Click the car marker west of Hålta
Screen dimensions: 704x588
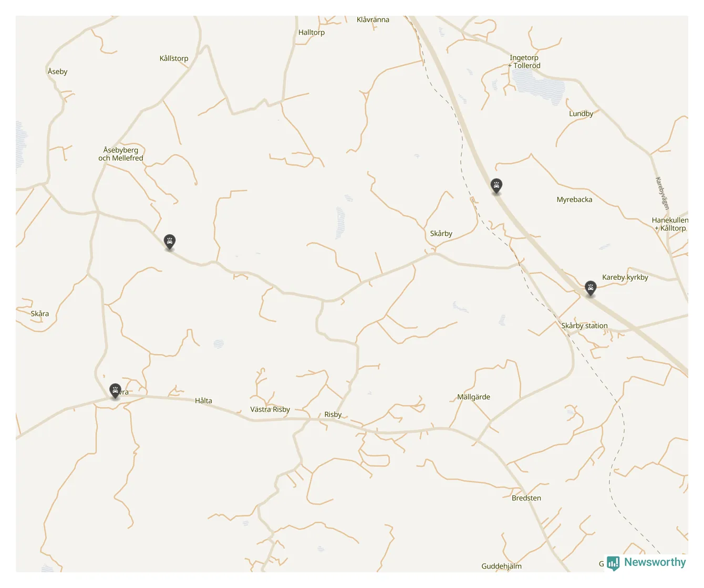pyautogui.click(x=115, y=391)
